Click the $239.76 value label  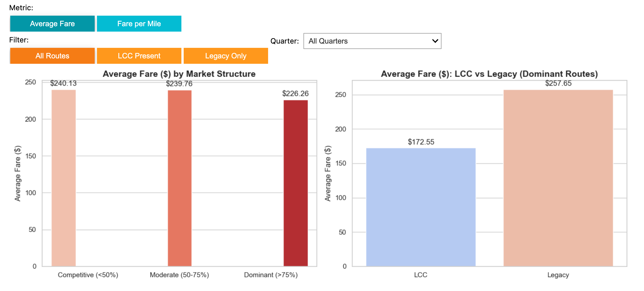[x=179, y=84]
